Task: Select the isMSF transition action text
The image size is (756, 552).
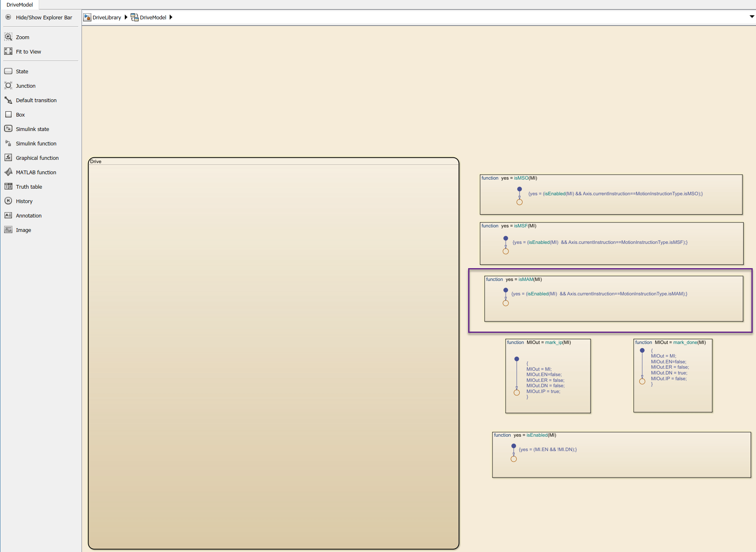Action: (600, 242)
